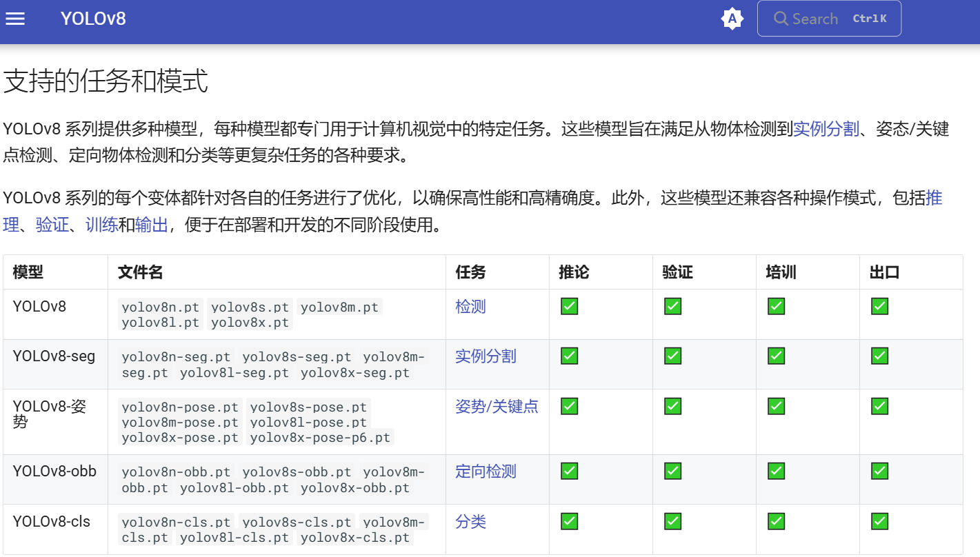
Task: Click the yolov8x-seg.pt file name
Action: click(355, 373)
